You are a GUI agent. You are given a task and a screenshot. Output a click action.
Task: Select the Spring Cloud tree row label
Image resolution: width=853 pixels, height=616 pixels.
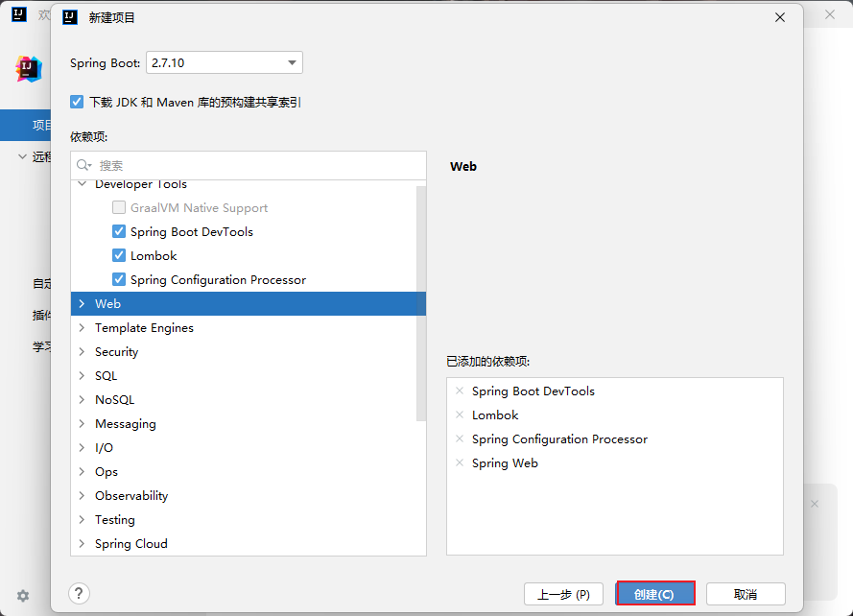tap(131, 544)
